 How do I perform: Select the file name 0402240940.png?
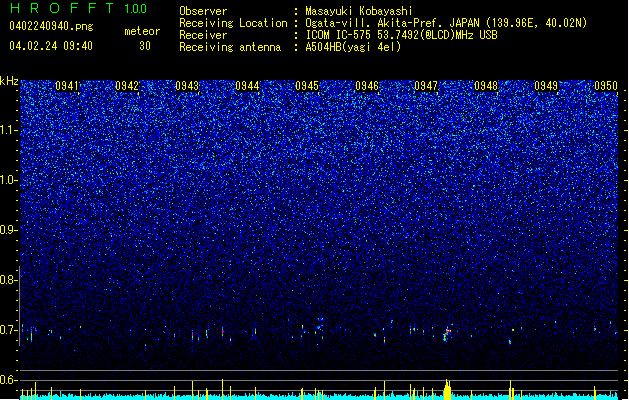tap(51, 26)
